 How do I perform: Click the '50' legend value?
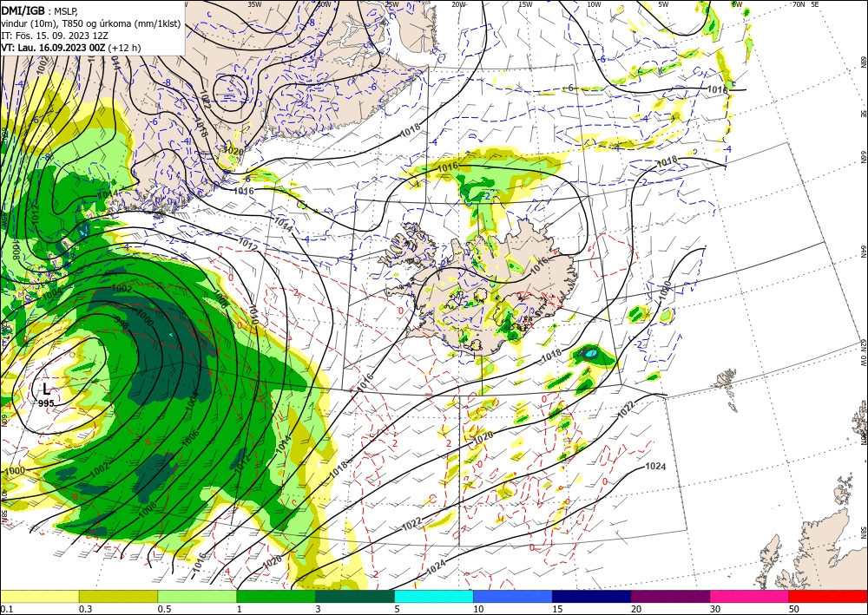click(795, 609)
